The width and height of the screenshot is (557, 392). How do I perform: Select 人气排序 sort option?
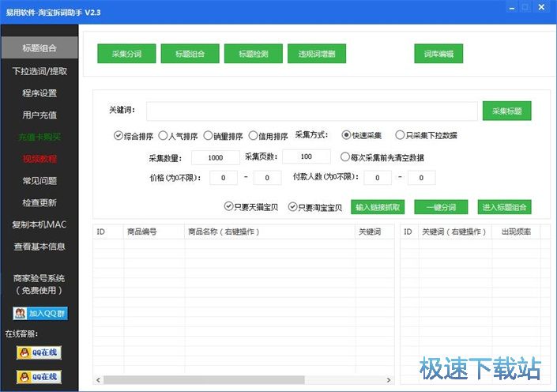pos(179,136)
